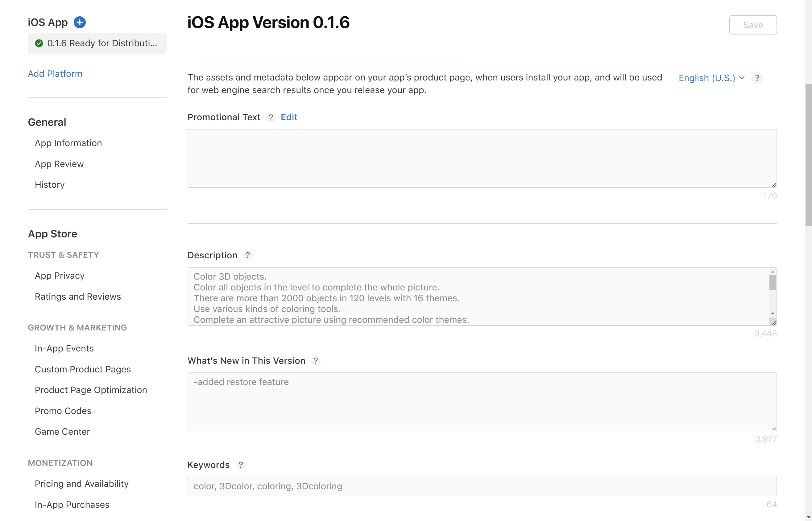Click the help icon next to Promotional Text
The height and width of the screenshot is (521, 812).
[271, 117]
